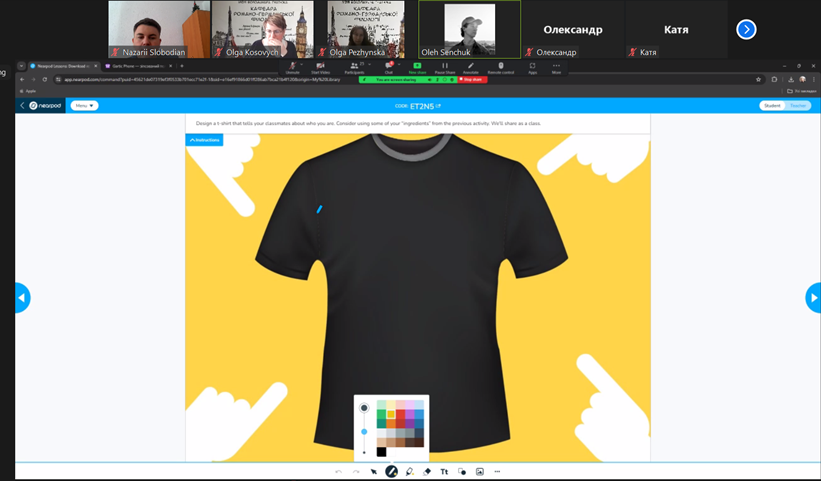Screen dimensions: 821x481
Task: Expand more drawing options (three dots)
Action: [x=497, y=472]
